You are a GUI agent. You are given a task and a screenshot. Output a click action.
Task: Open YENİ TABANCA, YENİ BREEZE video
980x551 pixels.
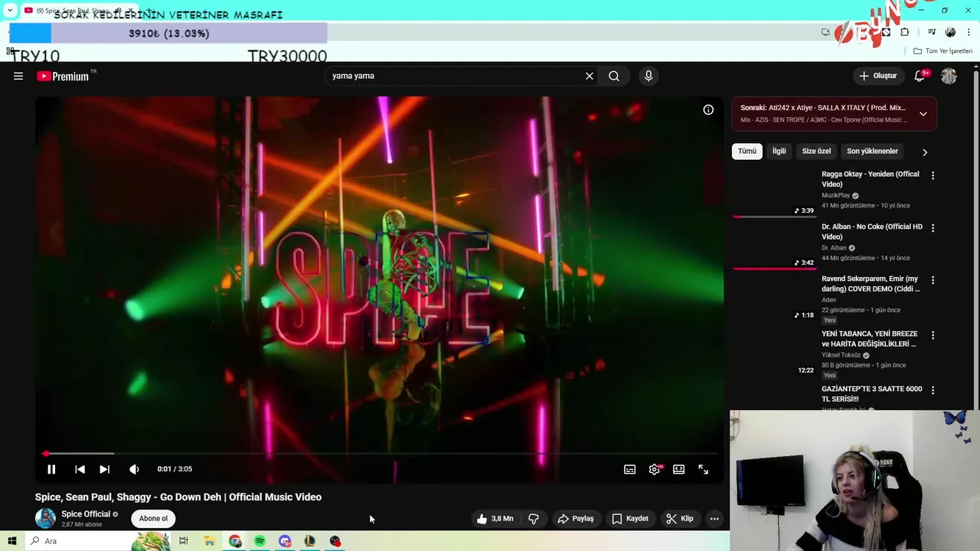coord(870,339)
